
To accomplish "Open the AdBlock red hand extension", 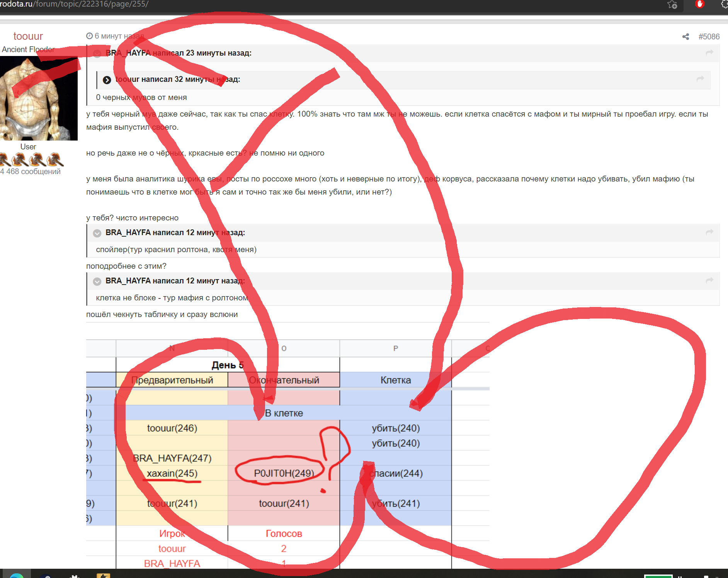I will pos(699,4).
